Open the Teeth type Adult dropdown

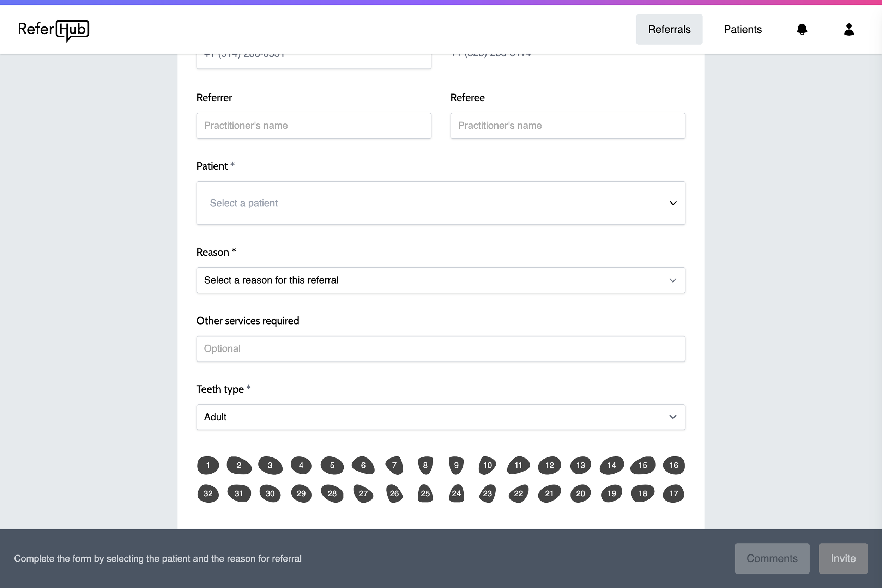(441, 417)
